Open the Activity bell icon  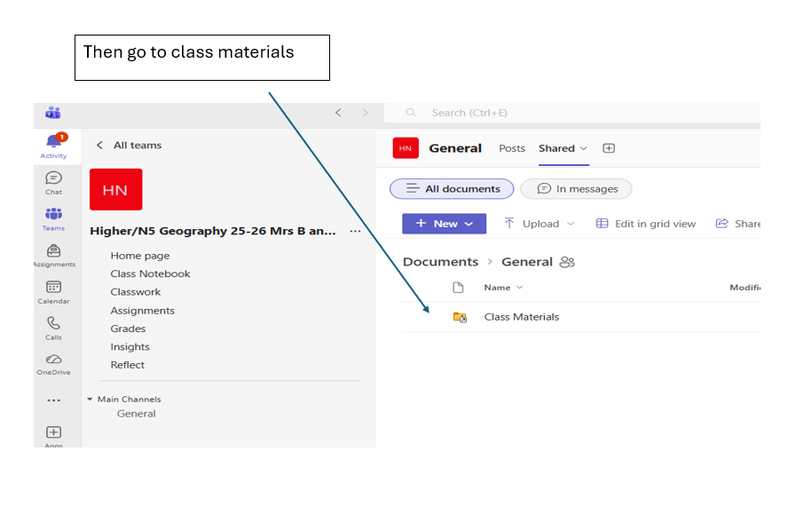(x=54, y=140)
